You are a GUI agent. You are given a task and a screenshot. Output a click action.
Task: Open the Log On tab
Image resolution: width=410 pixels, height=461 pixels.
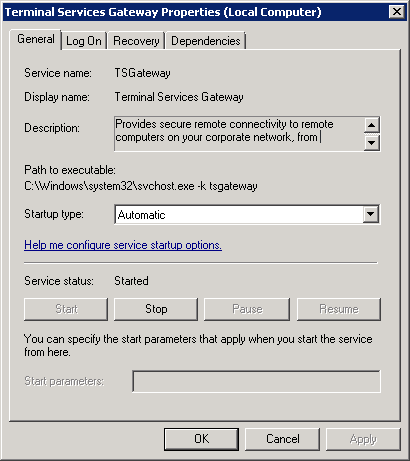click(x=84, y=41)
